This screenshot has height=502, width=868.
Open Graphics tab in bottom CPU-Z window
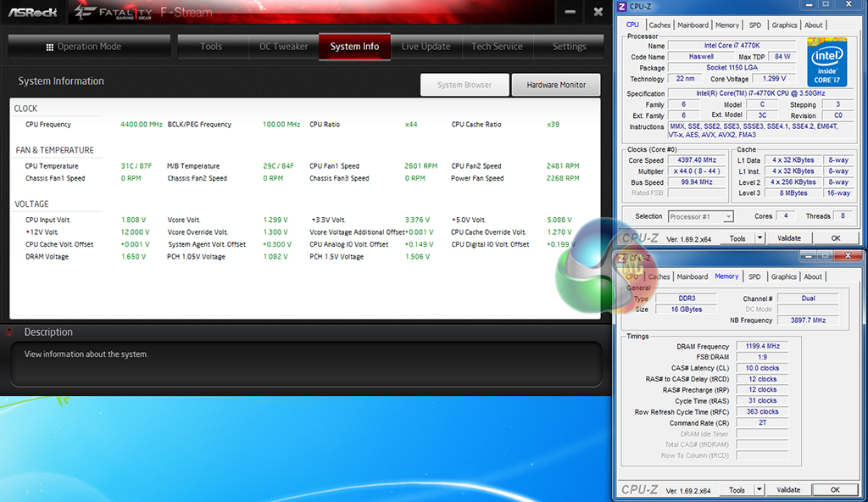coord(784,276)
